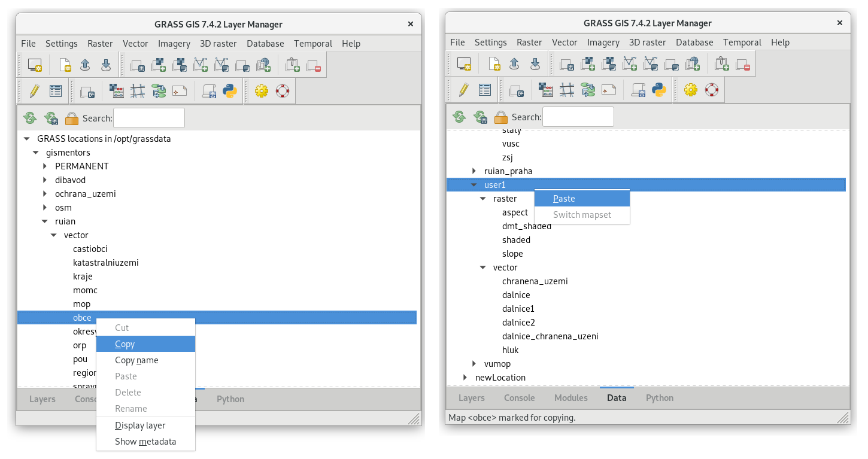Viewport: 868px width, 459px height.
Task: Select the hluk vector map
Action: (511, 350)
